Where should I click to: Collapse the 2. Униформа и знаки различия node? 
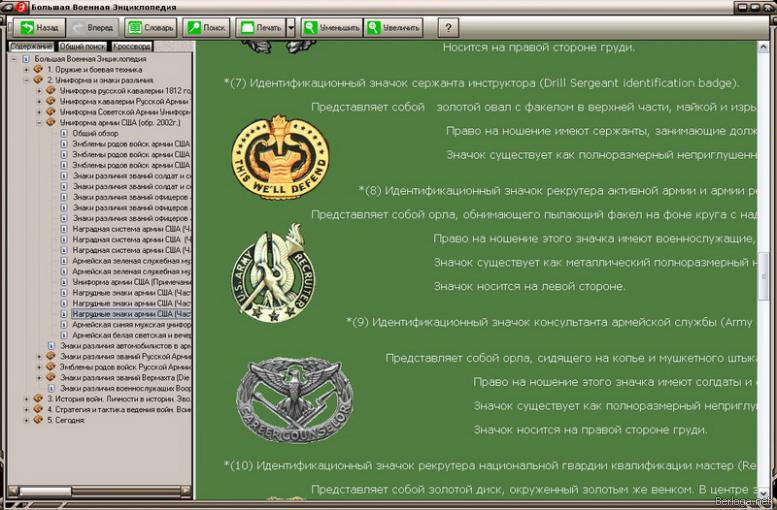26,80
